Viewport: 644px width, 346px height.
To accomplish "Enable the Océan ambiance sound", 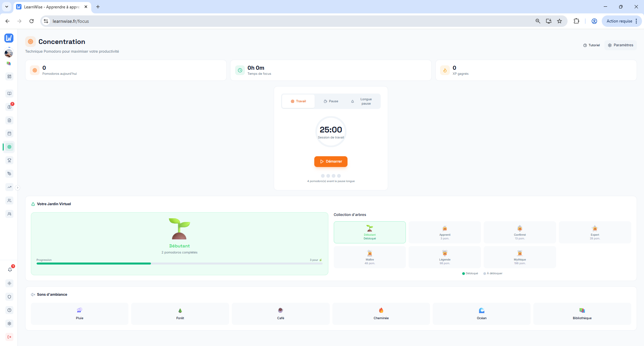I will pyautogui.click(x=481, y=313).
